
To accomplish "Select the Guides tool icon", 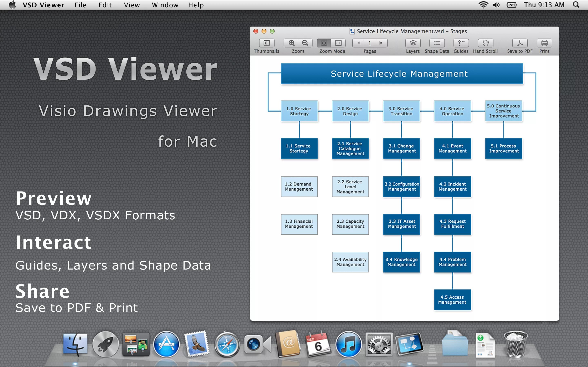I will (x=462, y=44).
